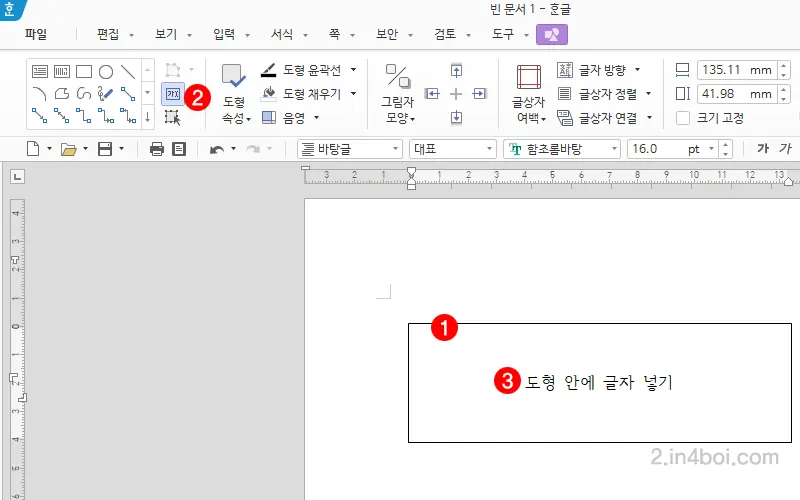Click the font size field showing 16.0 pt

672,149
